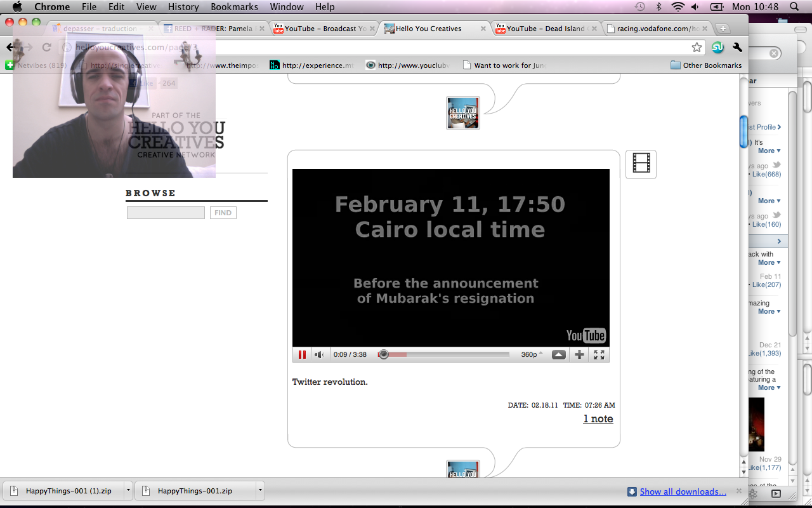Mute the video with the speaker icon
812x508 pixels.
(320, 354)
